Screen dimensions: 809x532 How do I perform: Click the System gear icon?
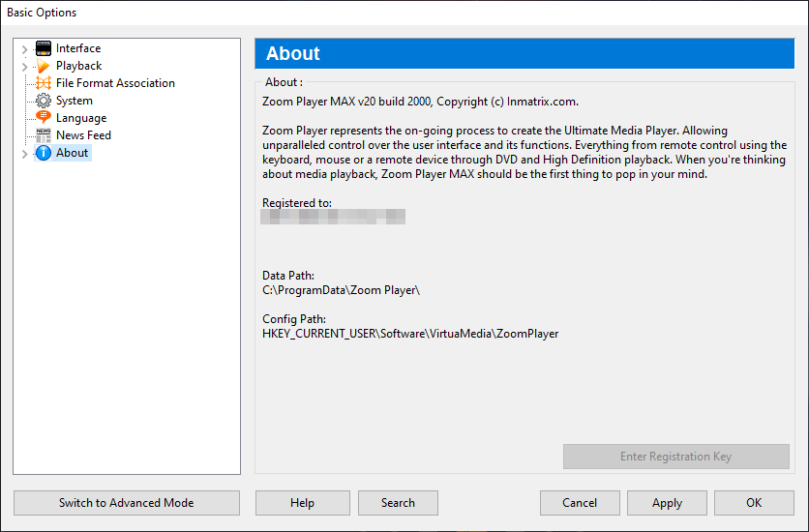pos(44,101)
